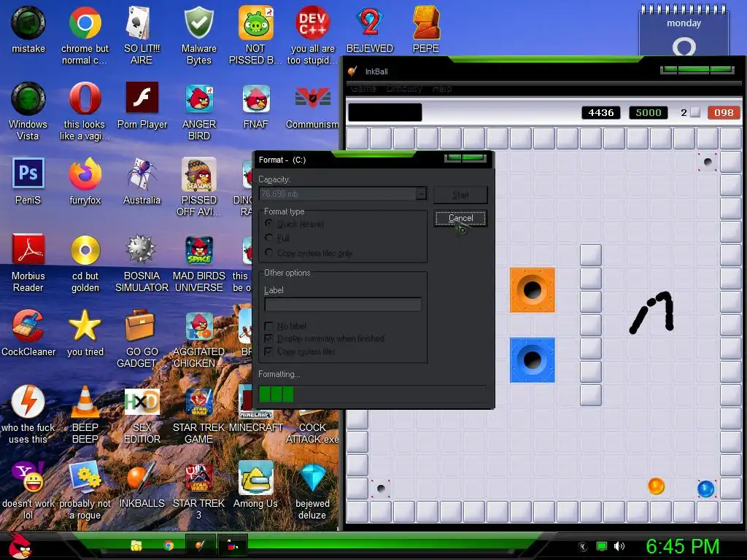Click the monday calendar gadget
The width and height of the screenshot is (747, 560).
tap(684, 31)
